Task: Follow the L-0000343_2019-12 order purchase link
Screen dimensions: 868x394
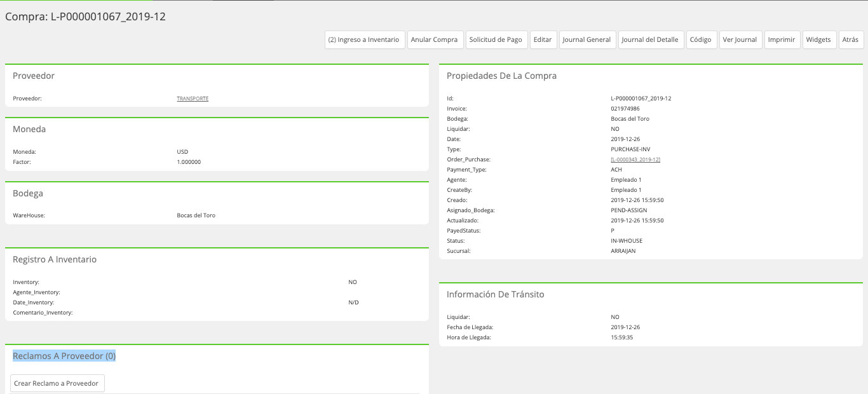Action: (x=635, y=160)
